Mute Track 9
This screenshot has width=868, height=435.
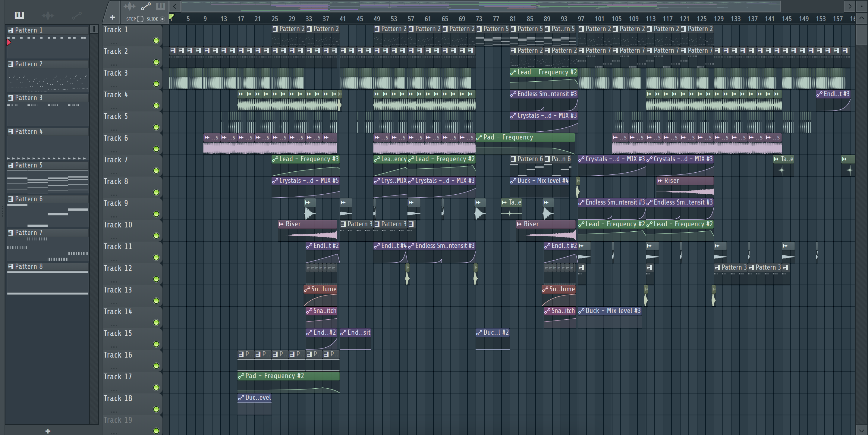coord(156,214)
